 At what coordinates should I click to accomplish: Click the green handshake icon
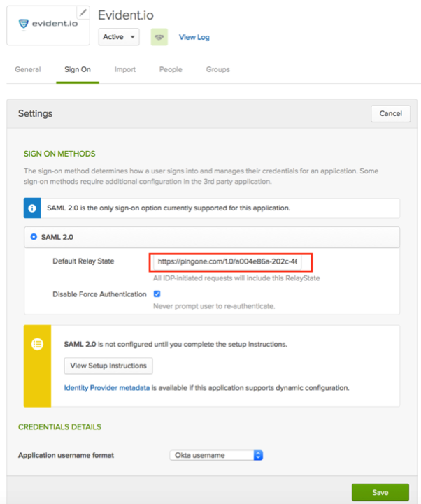159,37
